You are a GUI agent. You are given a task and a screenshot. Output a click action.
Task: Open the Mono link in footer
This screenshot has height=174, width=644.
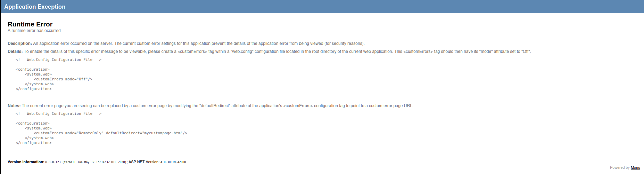[x=635, y=167]
